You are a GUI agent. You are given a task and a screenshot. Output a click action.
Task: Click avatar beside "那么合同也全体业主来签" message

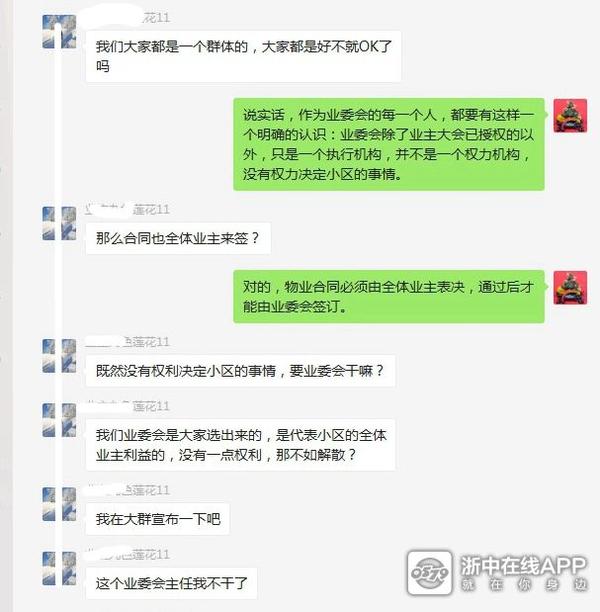(59, 223)
